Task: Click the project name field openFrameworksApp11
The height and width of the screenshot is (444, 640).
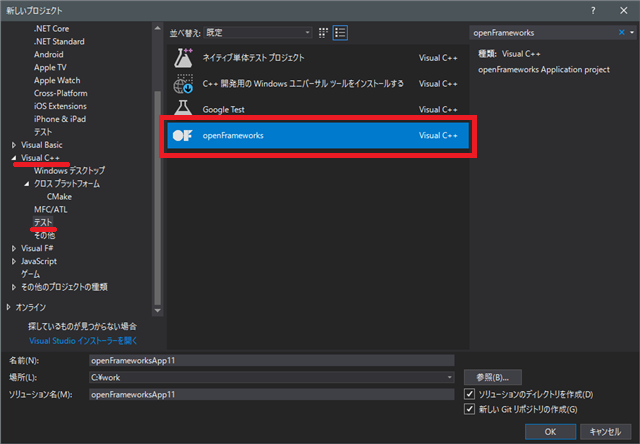Action: (271, 360)
